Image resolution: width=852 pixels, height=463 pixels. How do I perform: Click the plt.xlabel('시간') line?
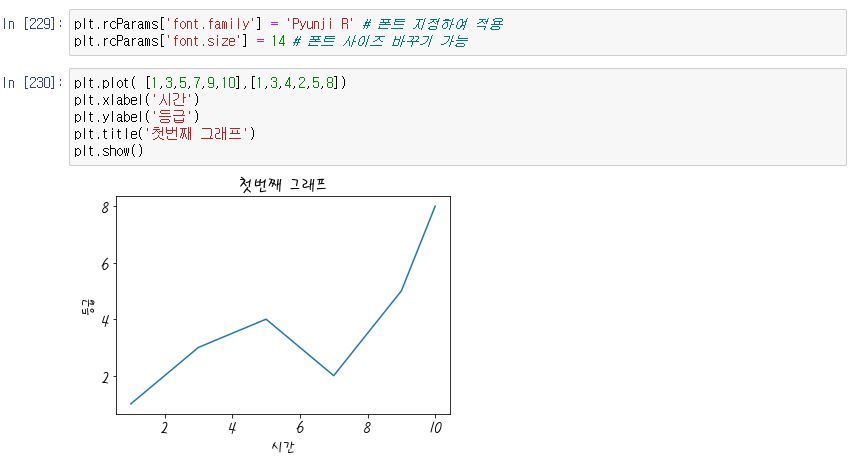click(x=137, y=100)
